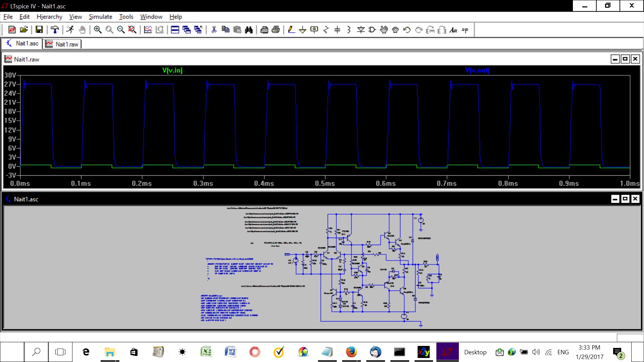Tile windows with the Tile Horizontally icon
The image size is (644, 362).
coord(175,30)
